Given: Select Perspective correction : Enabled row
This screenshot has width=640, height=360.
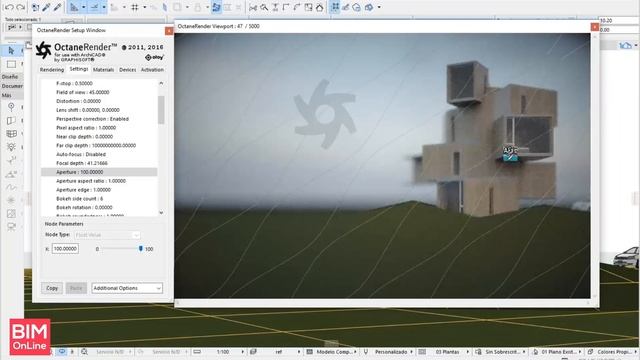Looking at the screenshot, I should 99,119.
